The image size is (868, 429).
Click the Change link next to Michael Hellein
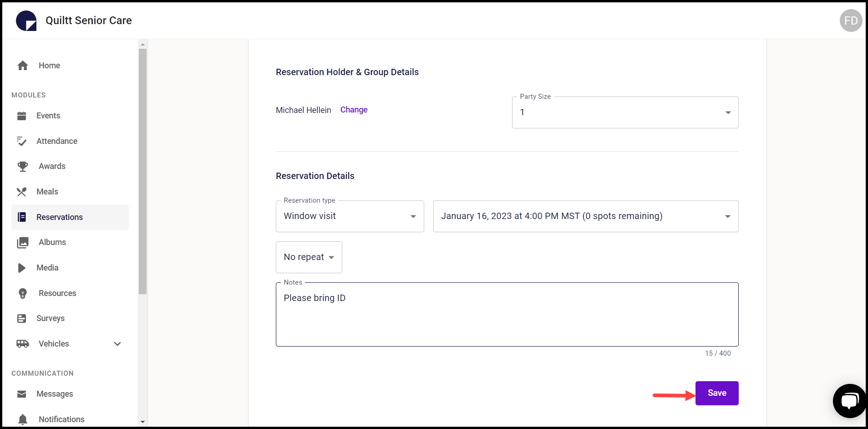coord(354,110)
